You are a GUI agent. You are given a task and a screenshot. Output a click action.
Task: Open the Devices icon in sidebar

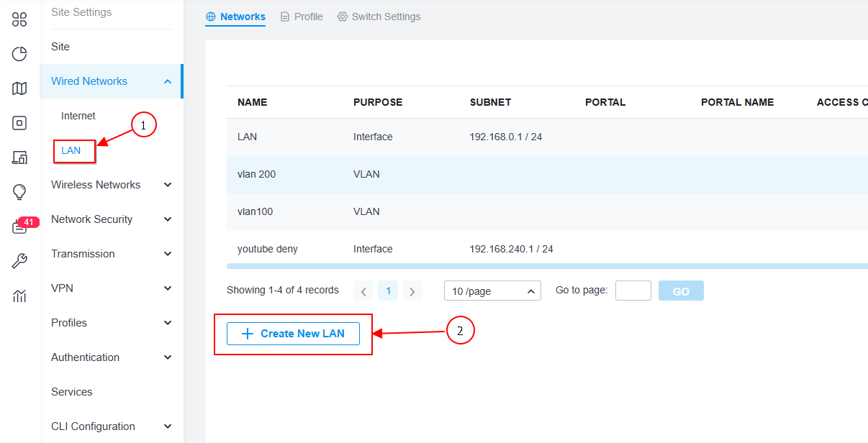(x=19, y=123)
